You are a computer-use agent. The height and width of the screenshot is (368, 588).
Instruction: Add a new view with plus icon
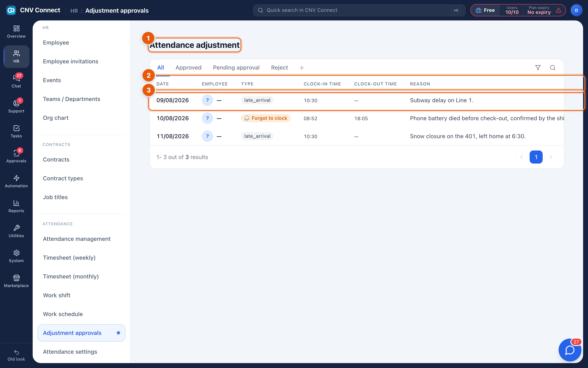coord(302,68)
